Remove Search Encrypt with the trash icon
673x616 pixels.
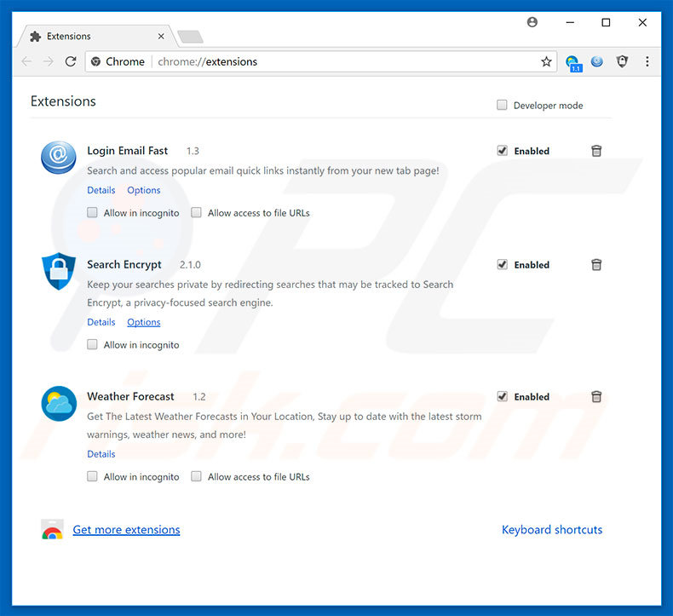(x=596, y=264)
